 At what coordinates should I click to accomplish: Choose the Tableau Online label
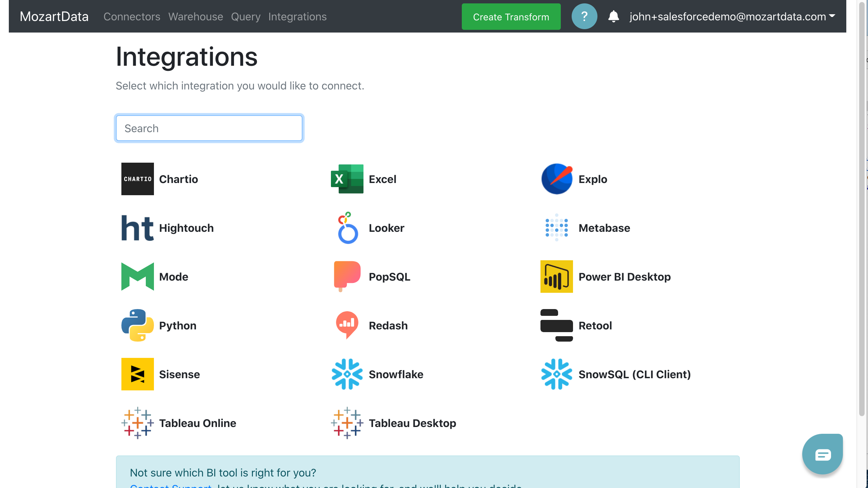tap(197, 423)
